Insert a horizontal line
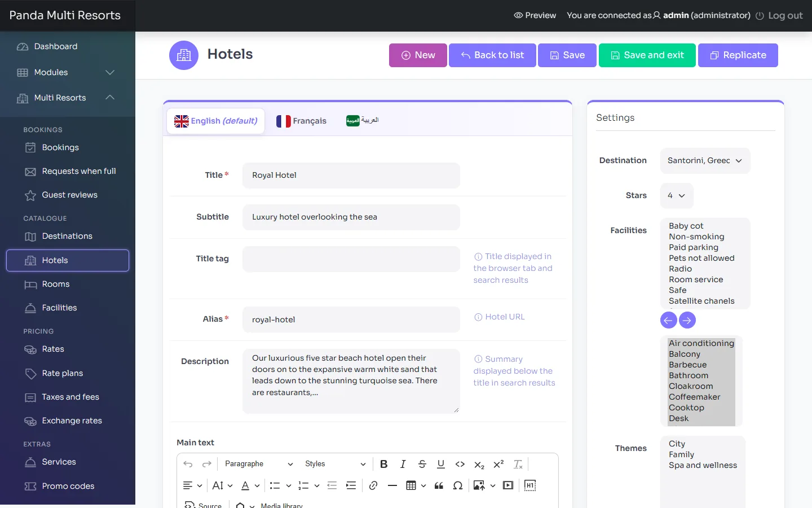This screenshot has width=812, height=508. tap(392, 485)
